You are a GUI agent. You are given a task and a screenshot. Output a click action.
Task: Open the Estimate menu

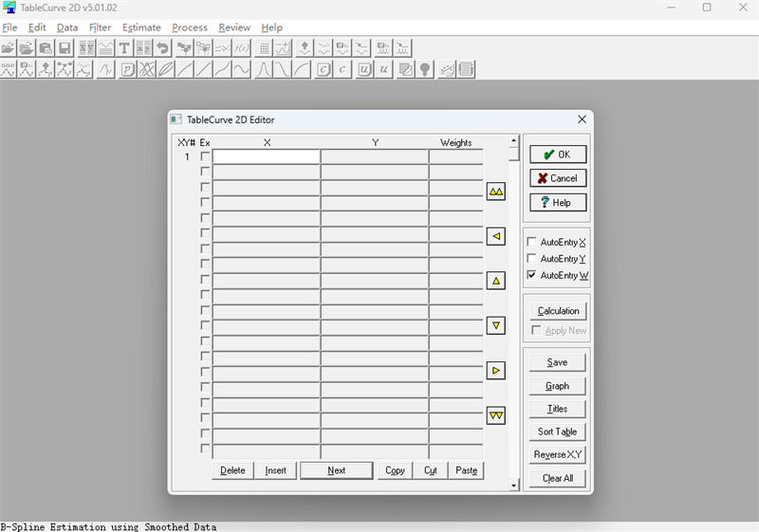[x=141, y=28]
